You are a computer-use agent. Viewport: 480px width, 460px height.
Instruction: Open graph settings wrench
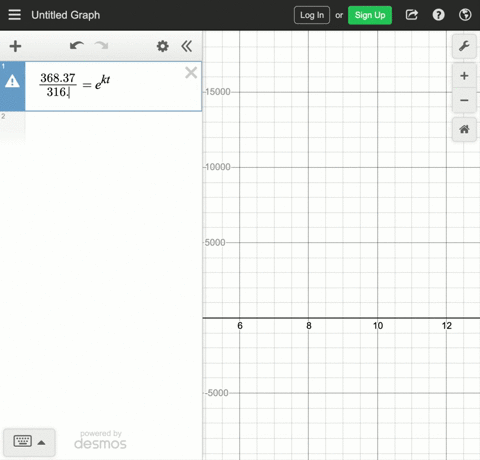coord(464,46)
